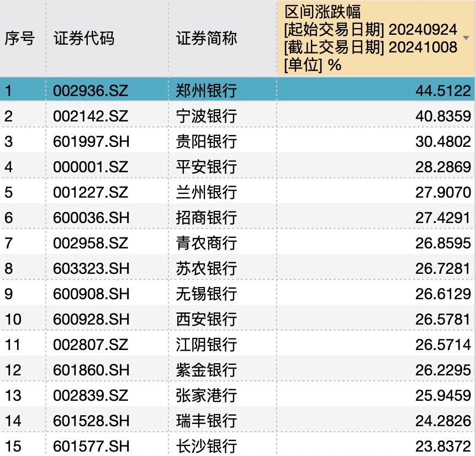476x456 pixels.
Task: Click the value 27.9070
Action: click(443, 192)
